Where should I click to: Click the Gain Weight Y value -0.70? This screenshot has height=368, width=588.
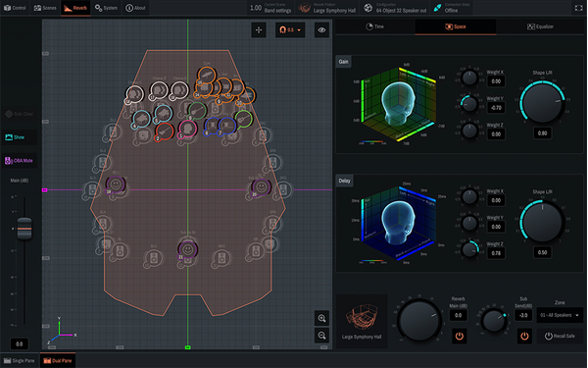(496, 108)
